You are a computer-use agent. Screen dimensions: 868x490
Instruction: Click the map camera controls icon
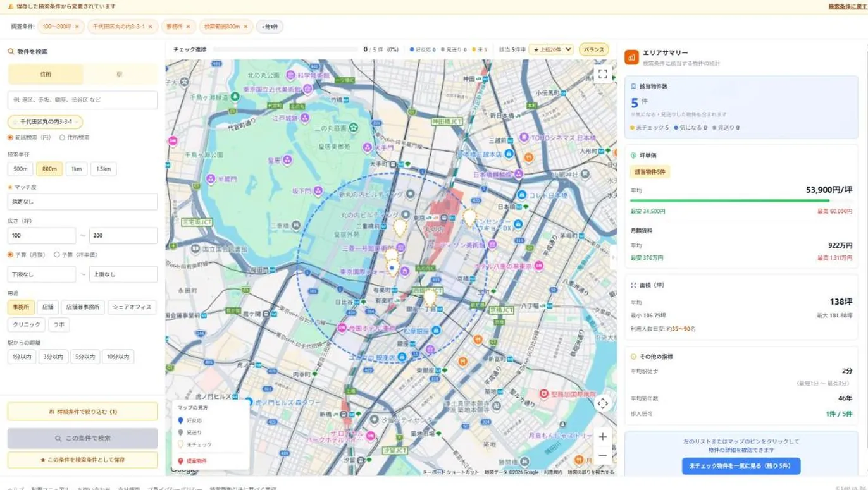click(x=603, y=403)
